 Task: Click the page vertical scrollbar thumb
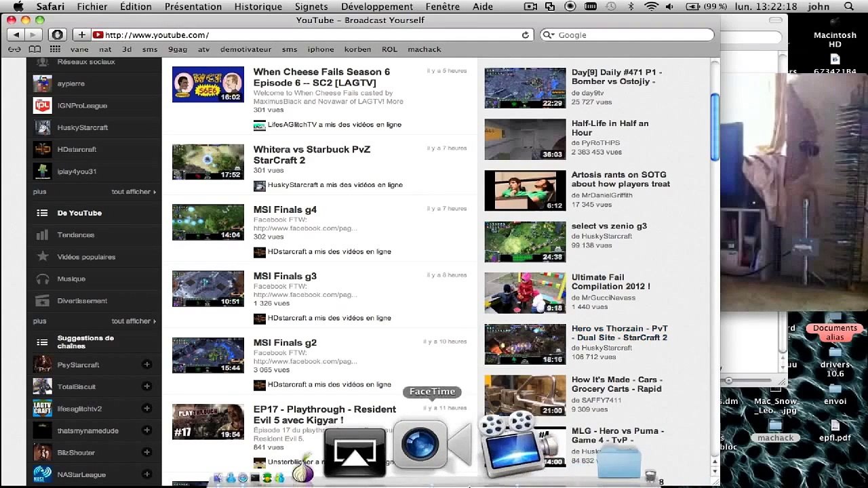714,127
